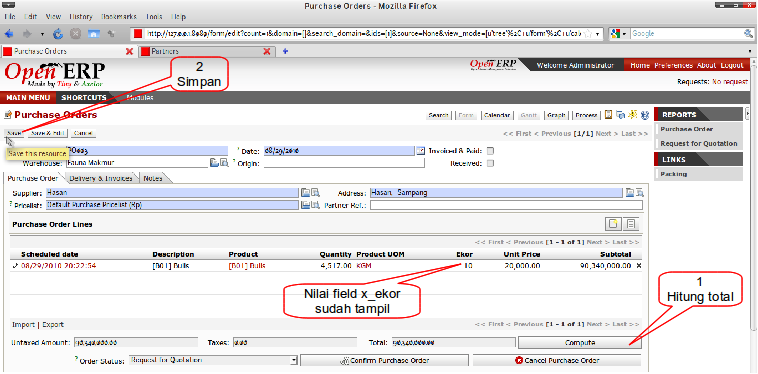Open the Purchase Order report
758x374 pixels.
click(x=686, y=129)
